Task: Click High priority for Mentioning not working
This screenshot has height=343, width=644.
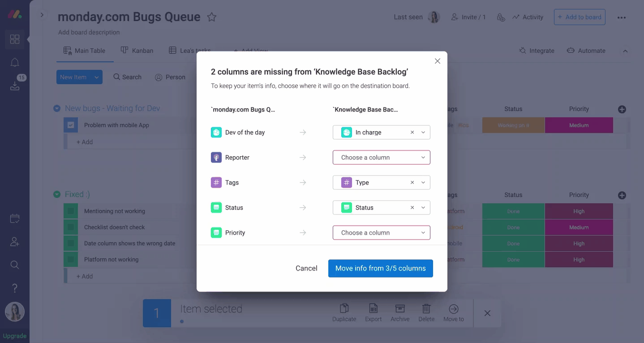Action: point(579,211)
